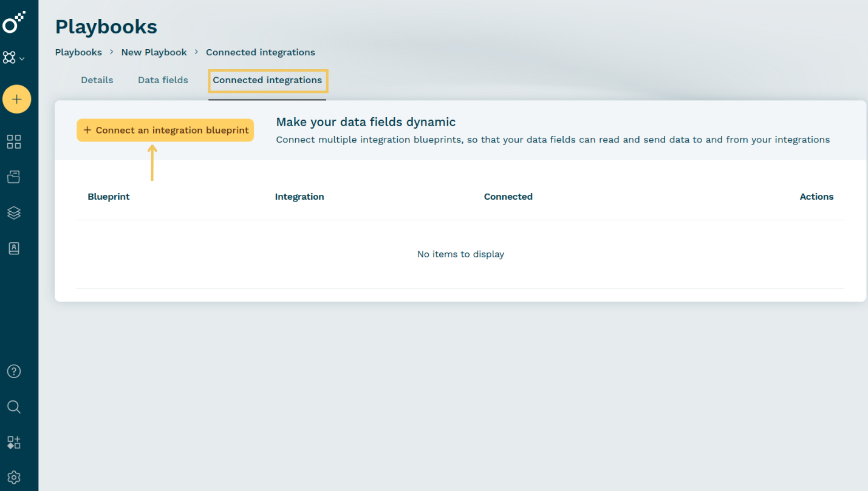
Task: Open the dashboard grid icon in sidebar
Action: click(x=14, y=142)
